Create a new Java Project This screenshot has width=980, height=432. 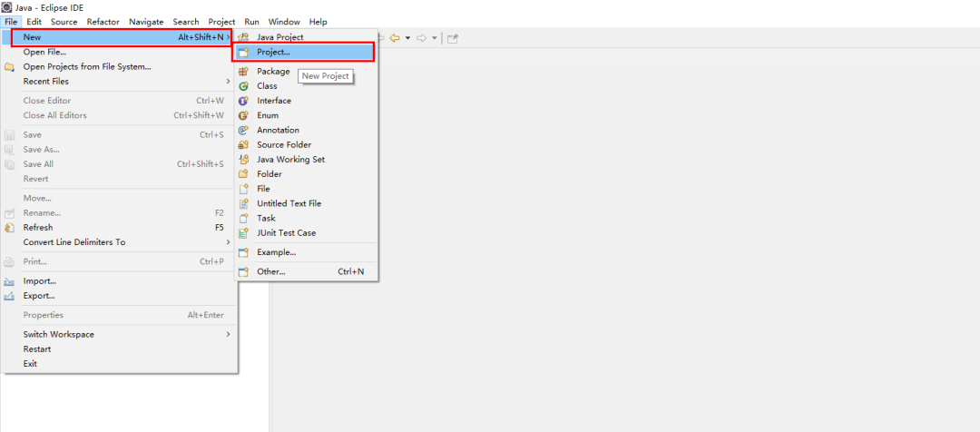(x=306, y=37)
